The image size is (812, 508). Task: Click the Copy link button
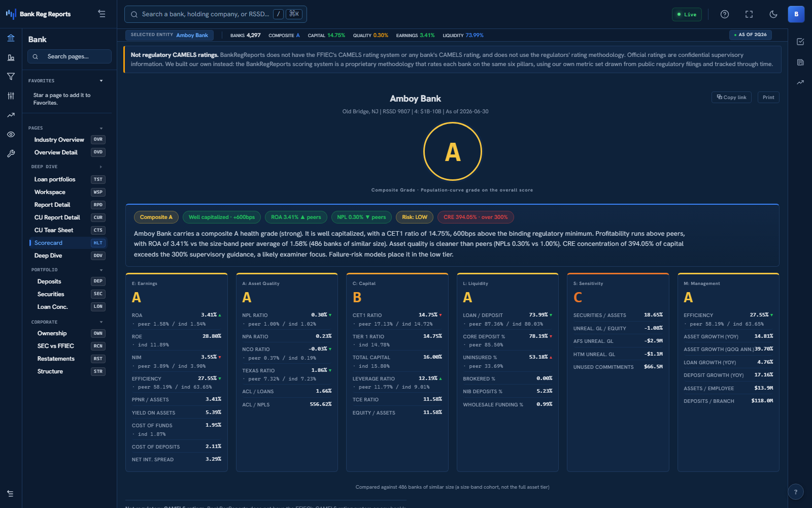click(732, 97)
